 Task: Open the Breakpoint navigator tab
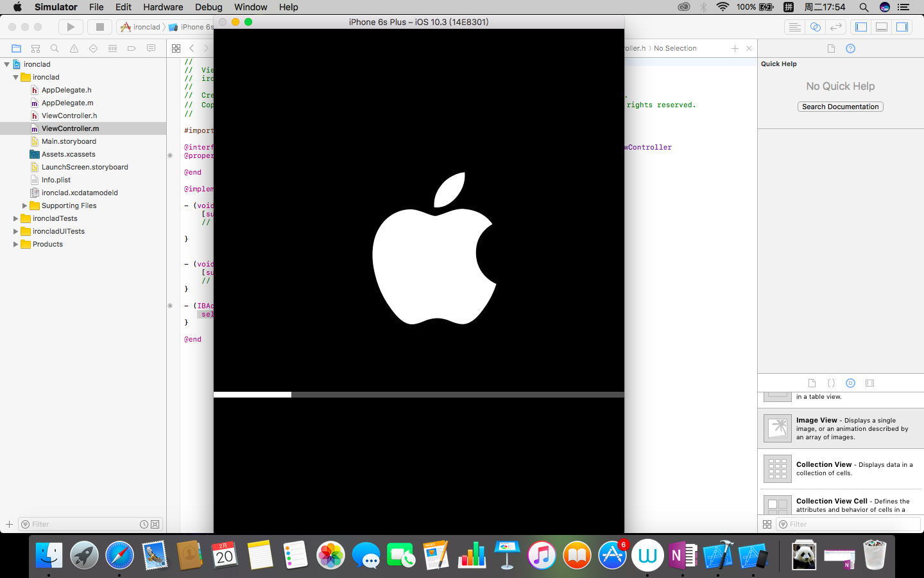tap(132, 48)
